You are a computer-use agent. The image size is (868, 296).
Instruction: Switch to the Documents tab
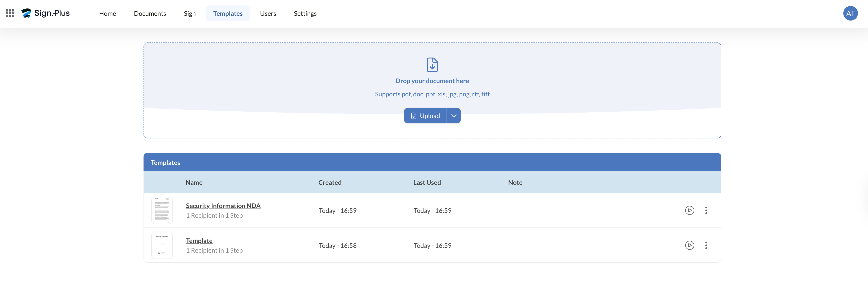click(x=150, y=13)
